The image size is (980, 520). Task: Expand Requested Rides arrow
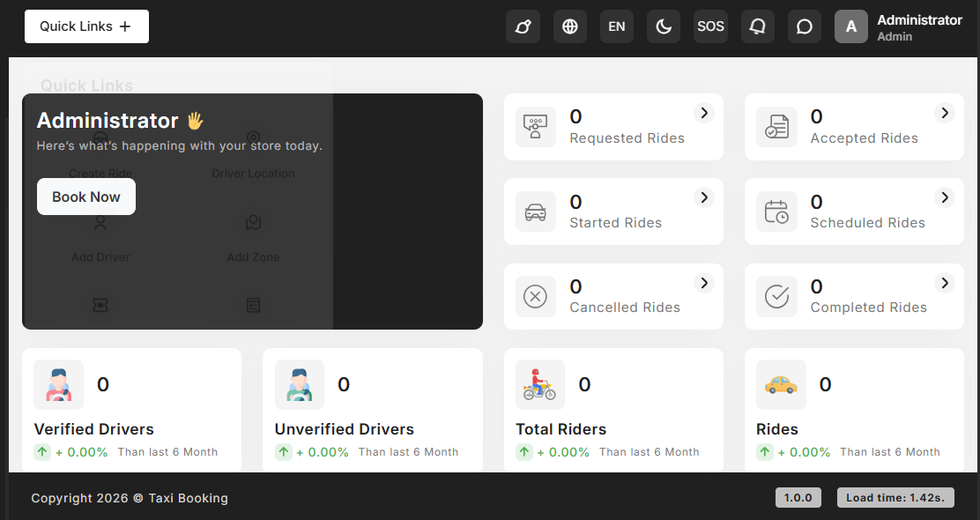(x=703, y=113)
